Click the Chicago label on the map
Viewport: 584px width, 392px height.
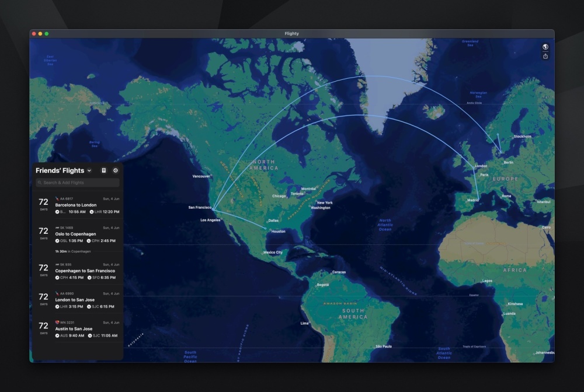(279, 196)
